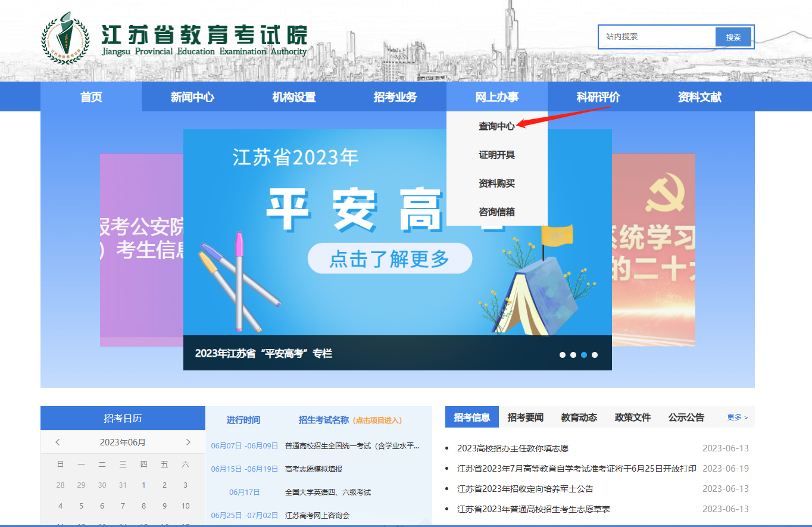
Task: Click the Jiangsu Education Examination Authority logo
Action: [174, 38]
